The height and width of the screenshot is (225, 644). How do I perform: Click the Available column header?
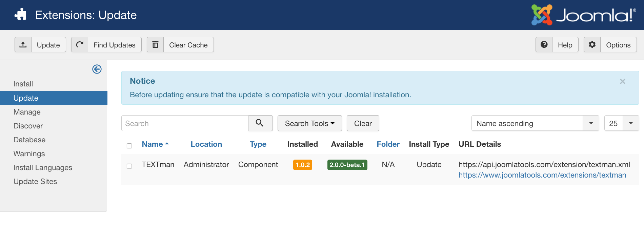click(x=347, y=144)
